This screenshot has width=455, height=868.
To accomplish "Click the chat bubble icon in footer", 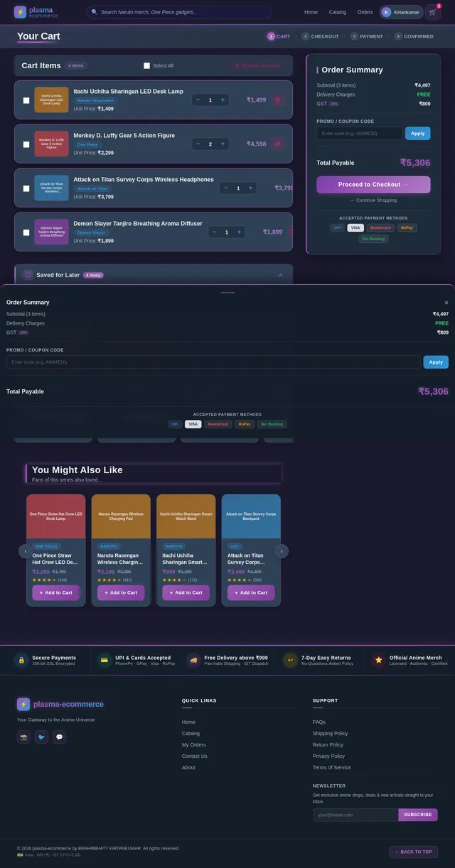I will (x=60, y=737).
